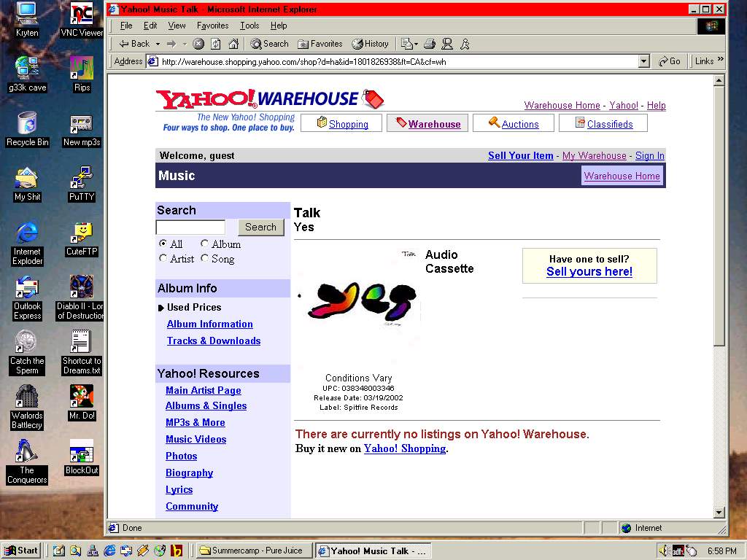Open the Search pane in IE toolbar
This screenshot has width=747, height=560.
[269, 44]
